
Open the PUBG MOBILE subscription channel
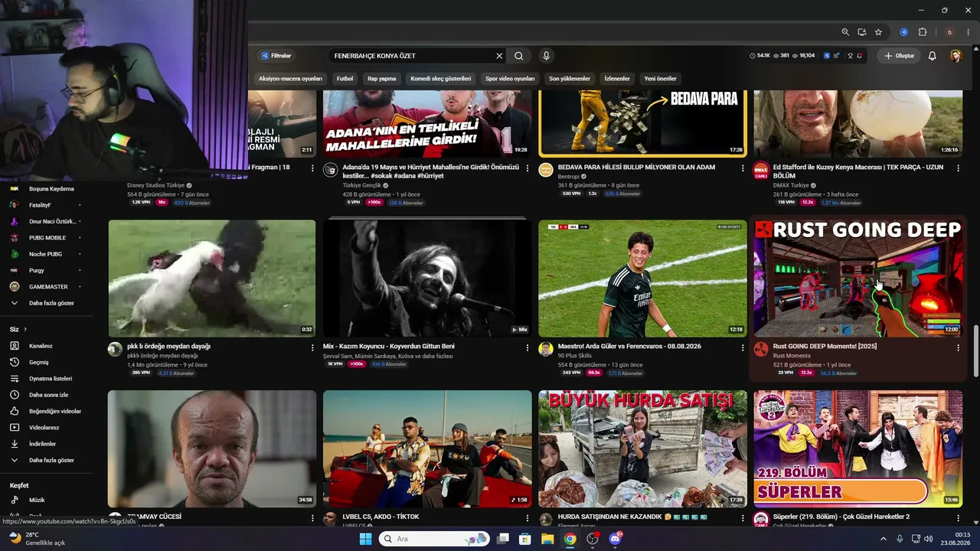pyautogui.click(x=46, y=238)
